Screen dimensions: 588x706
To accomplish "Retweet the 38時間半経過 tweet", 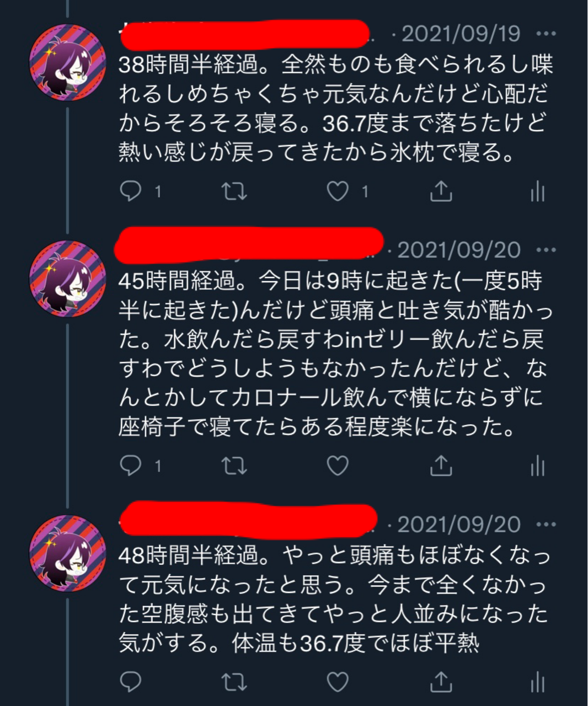I will [x=234, y=191].
